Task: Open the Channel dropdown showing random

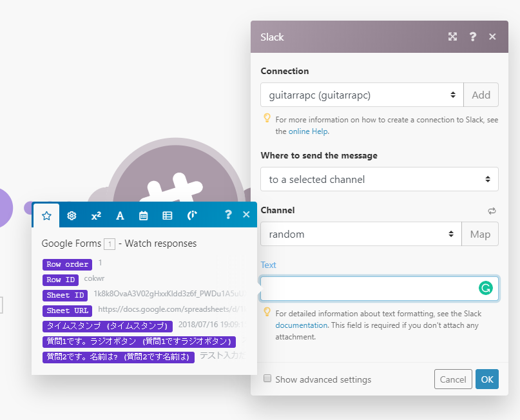Action: [361, 234]
